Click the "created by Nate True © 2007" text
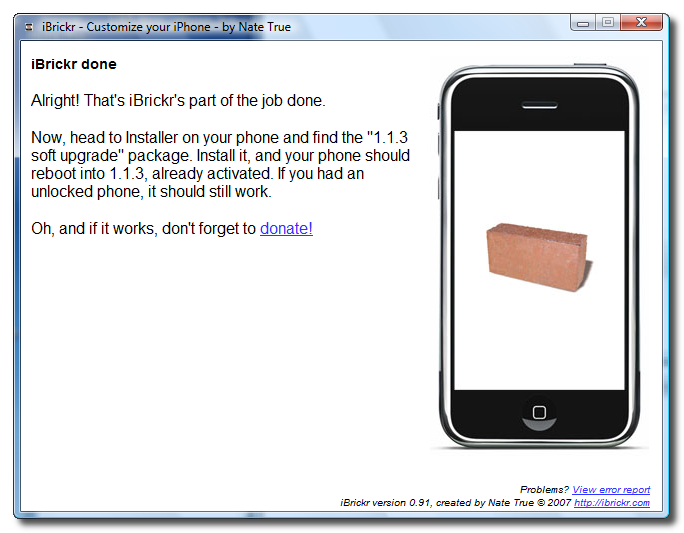The width and height of the screenshot is (684, 533). coord(502,503)
